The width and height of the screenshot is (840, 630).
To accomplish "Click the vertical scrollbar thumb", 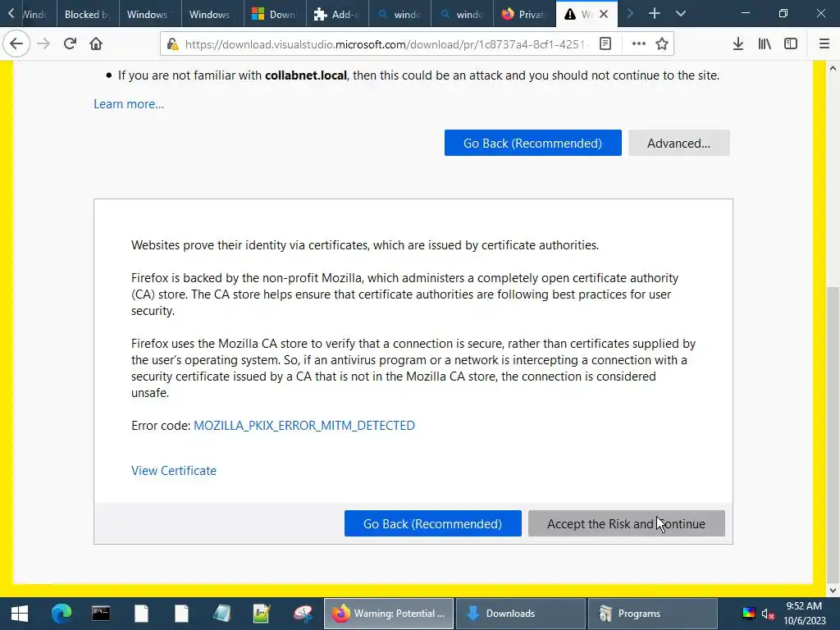I will coord(833,434).
